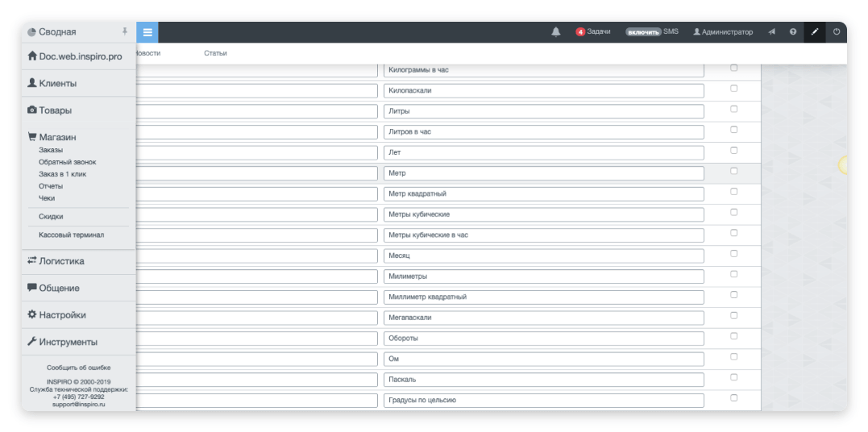Check the box in the Месяц row
The width and height of the screenshot is (868, 432).
pyautogui.click(x=734, y=254)
